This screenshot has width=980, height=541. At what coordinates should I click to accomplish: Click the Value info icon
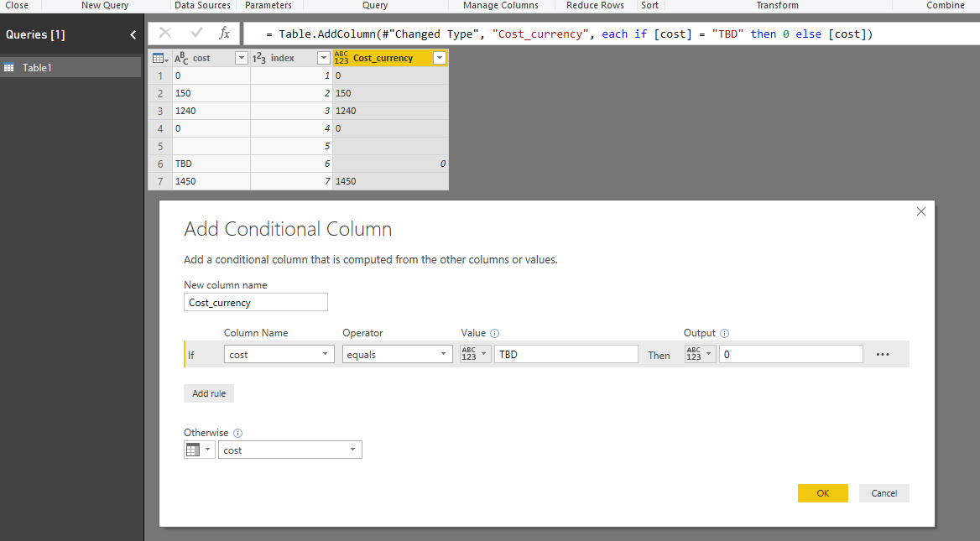click(494, 334)
